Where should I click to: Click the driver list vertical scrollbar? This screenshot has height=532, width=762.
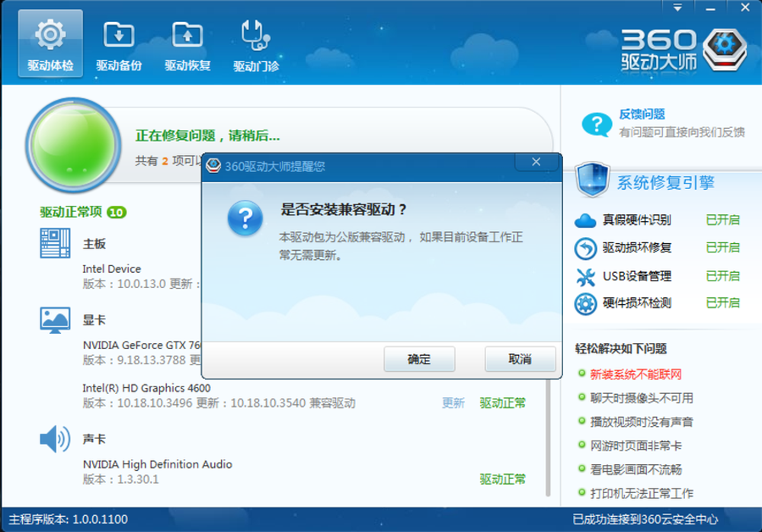[x=548, y=437]
